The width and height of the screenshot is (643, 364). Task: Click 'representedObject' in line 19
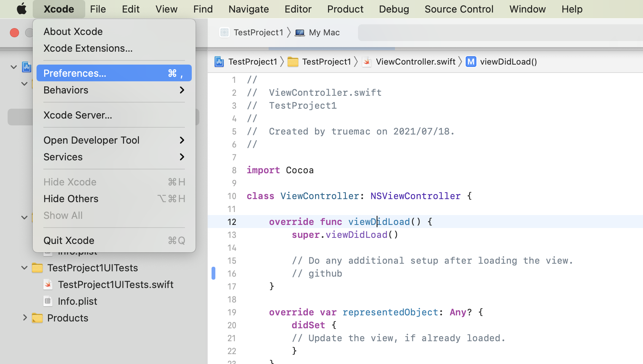pos(390,312)
